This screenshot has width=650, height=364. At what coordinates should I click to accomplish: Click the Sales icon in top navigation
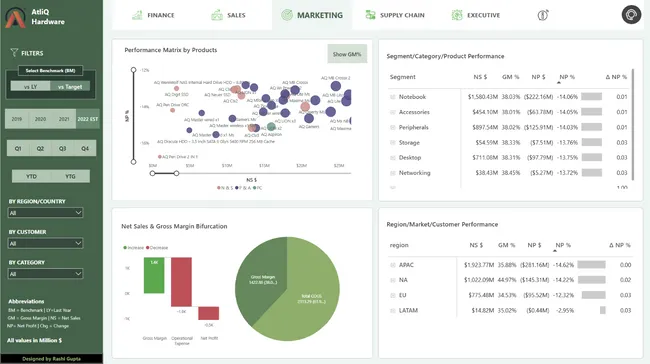pos(217,15)
